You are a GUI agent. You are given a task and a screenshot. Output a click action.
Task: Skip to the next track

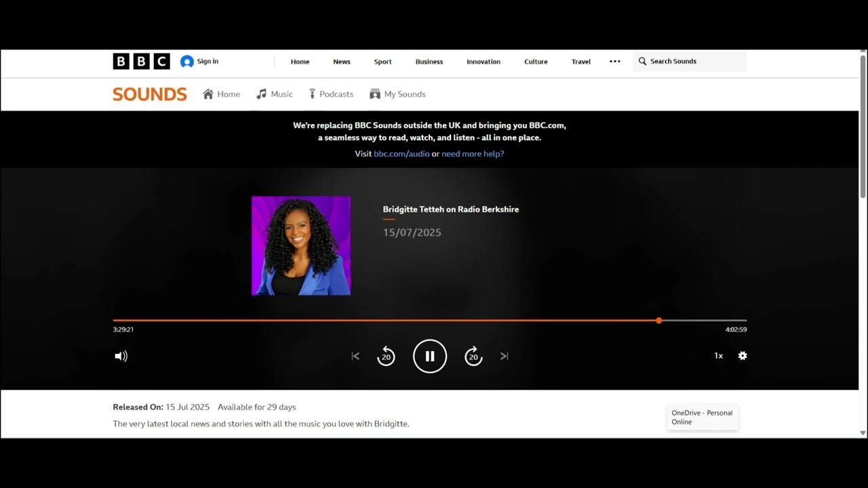tap(505, 356)
